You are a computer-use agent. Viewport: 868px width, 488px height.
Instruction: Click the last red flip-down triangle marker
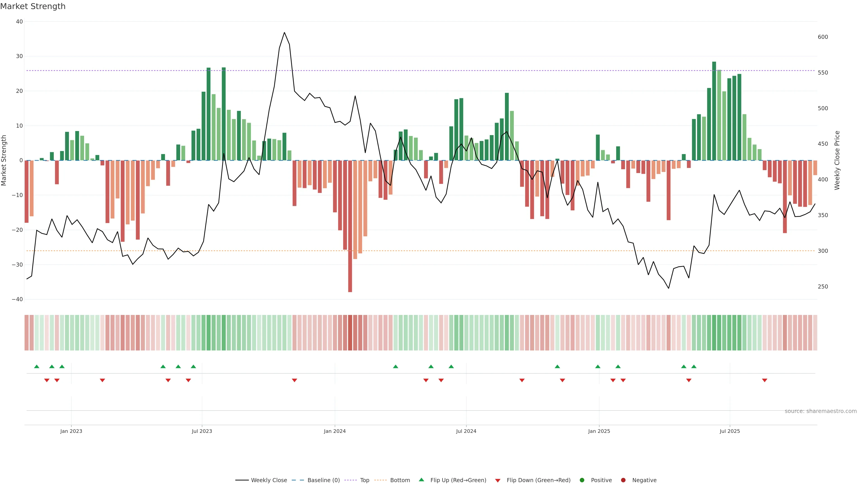coord(764,380)
